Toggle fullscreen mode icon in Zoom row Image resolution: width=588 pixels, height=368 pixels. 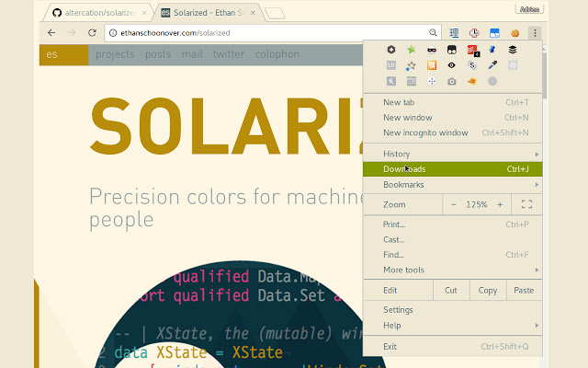click(526, 204)
